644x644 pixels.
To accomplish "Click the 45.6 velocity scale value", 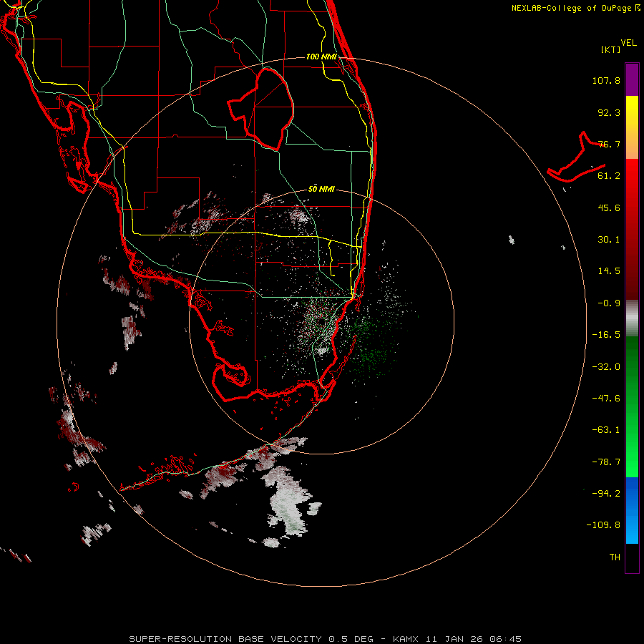I will pos(609,208).
